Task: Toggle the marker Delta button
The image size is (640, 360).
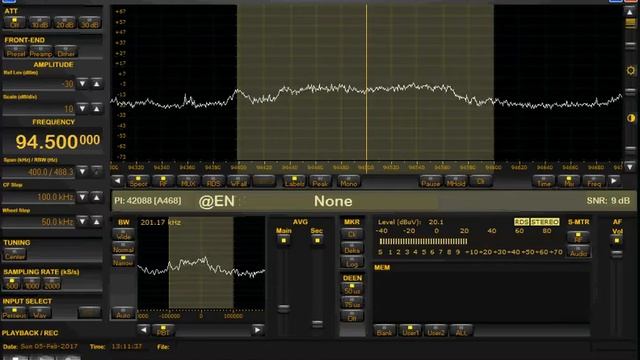Action: [x=352, y=248]
